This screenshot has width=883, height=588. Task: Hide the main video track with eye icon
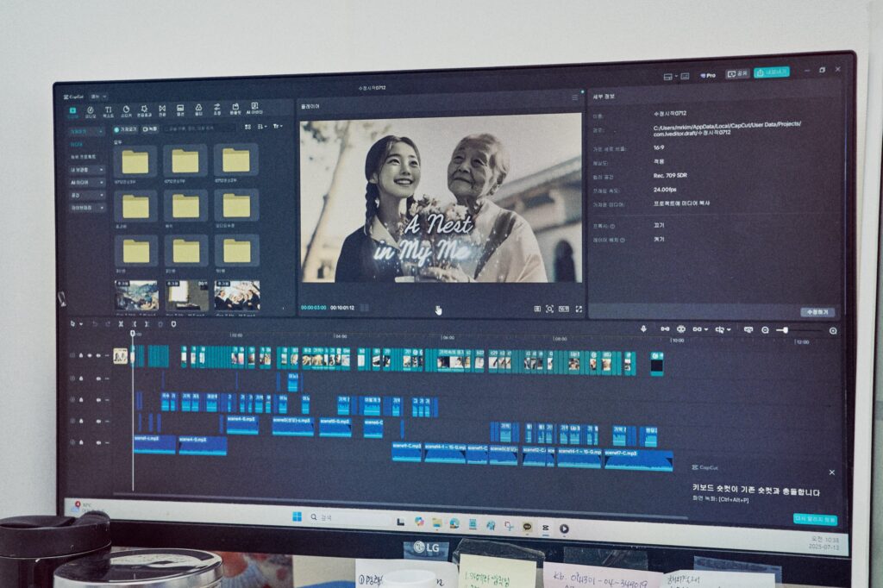click(x=90, y=355)
